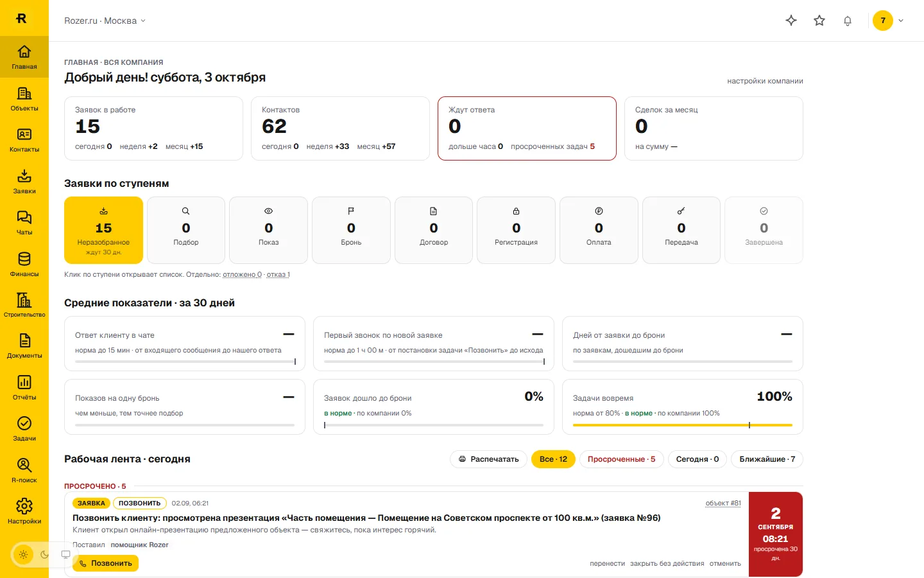Open the Отчёты sidebar section
The height and width of the screenshot is (578, 924).
point(24,388)
